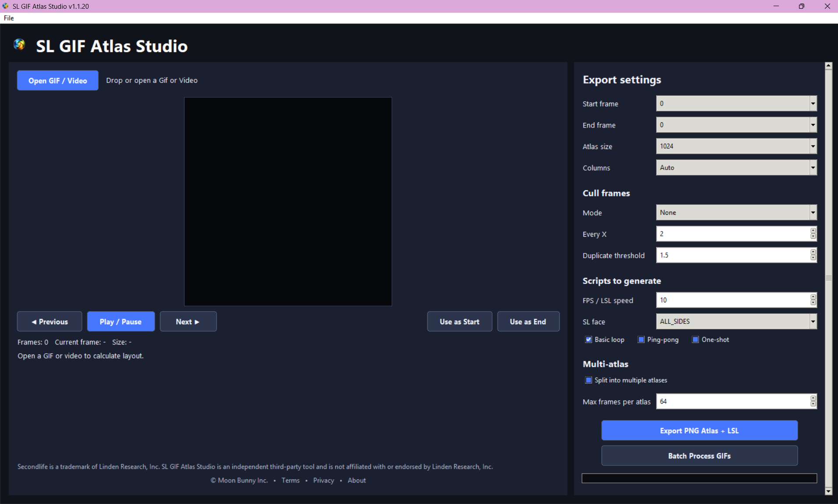Click the export progress bar
Viewport: 838px width, 504px height.
click(x=700, y=478)
